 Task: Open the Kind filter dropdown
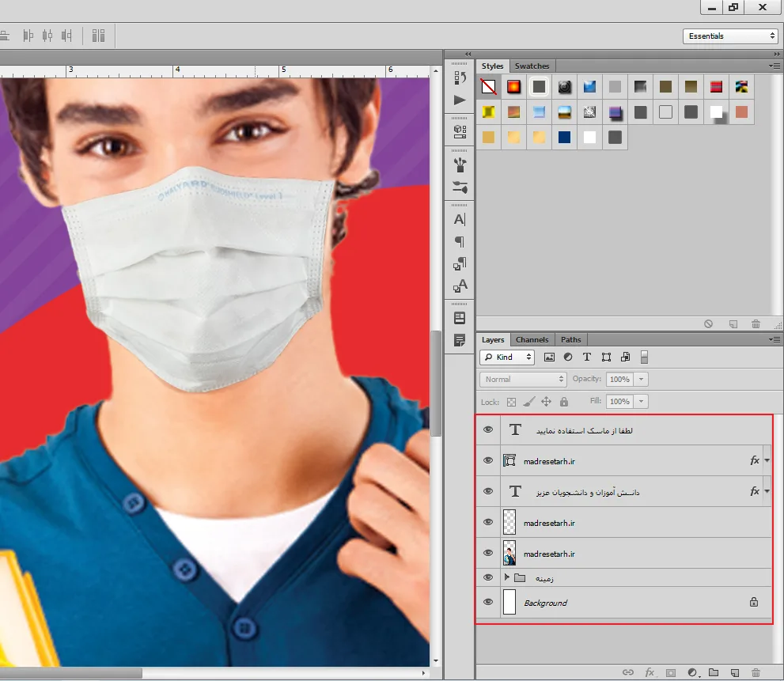coord(507,357)
